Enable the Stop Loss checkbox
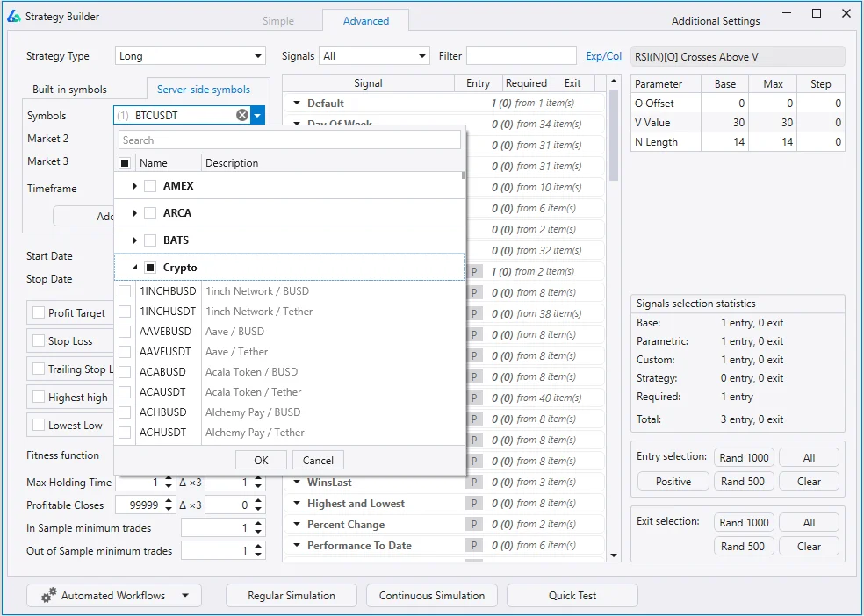 (x=39, y=340)
